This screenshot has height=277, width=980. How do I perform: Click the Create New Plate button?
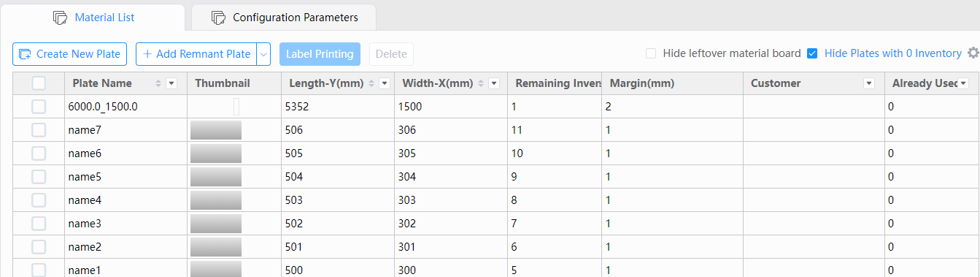click(x=70, y=54)
